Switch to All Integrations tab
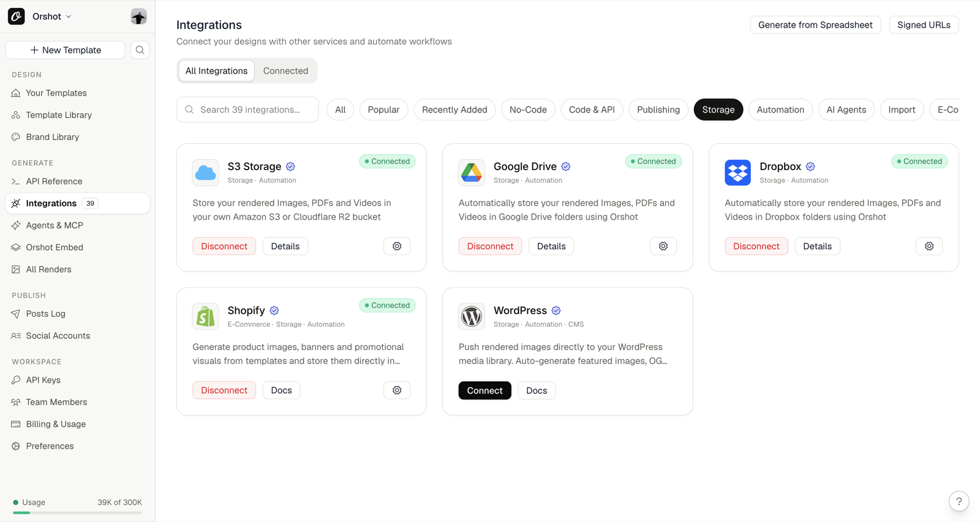Screen dimensions: 980x522 pyautogui.click(x=216, y=71)
